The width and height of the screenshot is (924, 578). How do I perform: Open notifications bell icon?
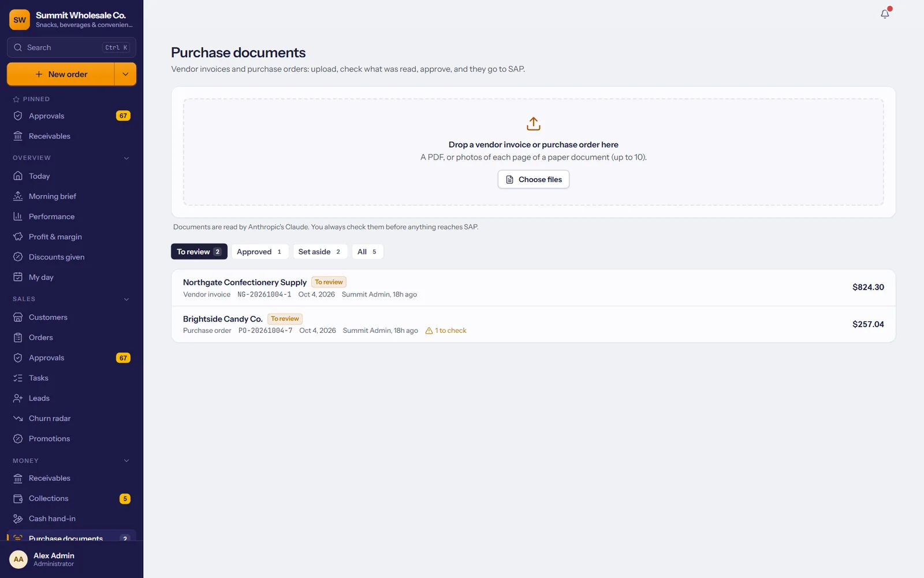[x=885, y=13]
